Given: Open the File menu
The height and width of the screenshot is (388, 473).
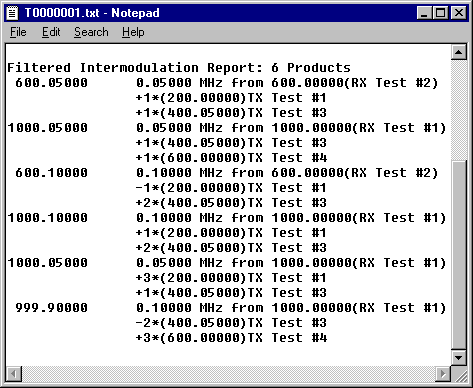Looking at the screenshot, I should [x=18, y=32].
